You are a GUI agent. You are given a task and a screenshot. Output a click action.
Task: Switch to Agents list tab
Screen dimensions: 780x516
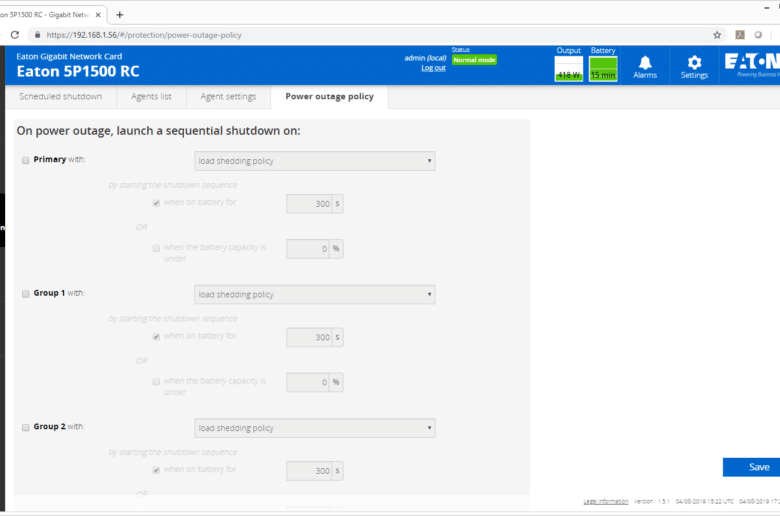(151, 97)
